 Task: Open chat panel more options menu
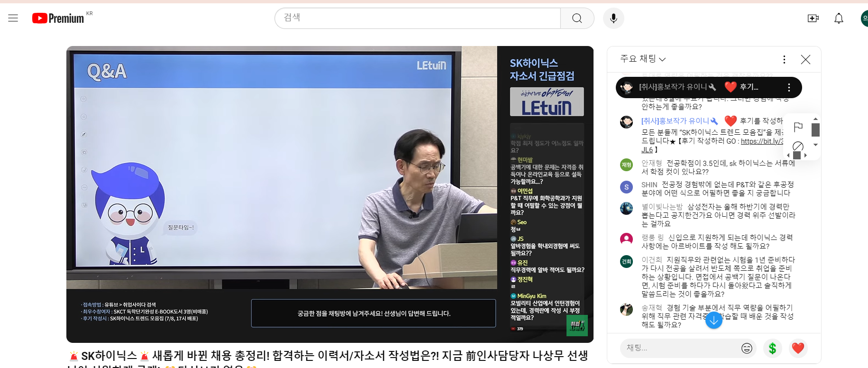point(784,59)
